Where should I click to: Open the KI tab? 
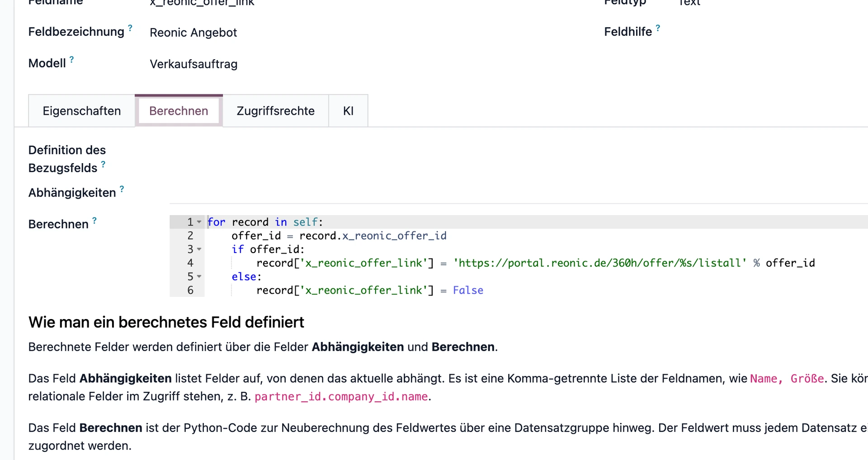coord(348,111)
